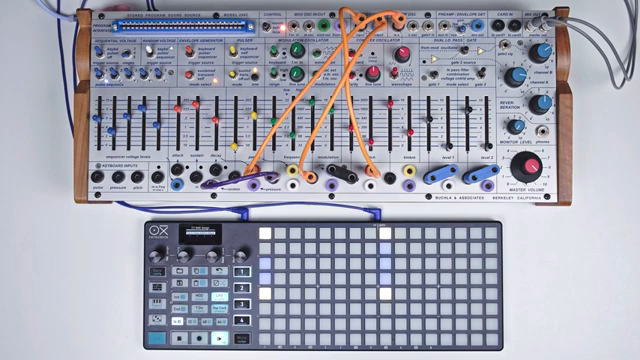This screenshot has width=640, height=360.
Task: Grab the red sustain slider cap
Action: tap(196, 104)
